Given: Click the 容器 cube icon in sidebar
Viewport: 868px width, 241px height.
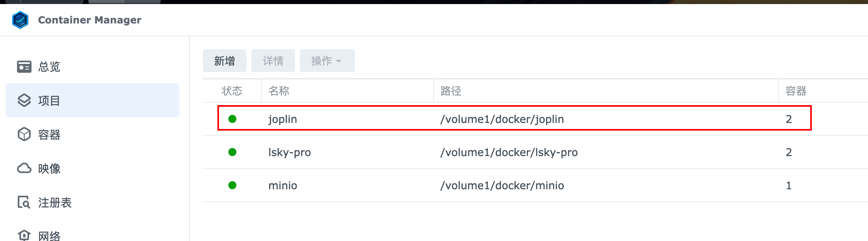Looking at the screenshot, I should [x=24, y=134].
